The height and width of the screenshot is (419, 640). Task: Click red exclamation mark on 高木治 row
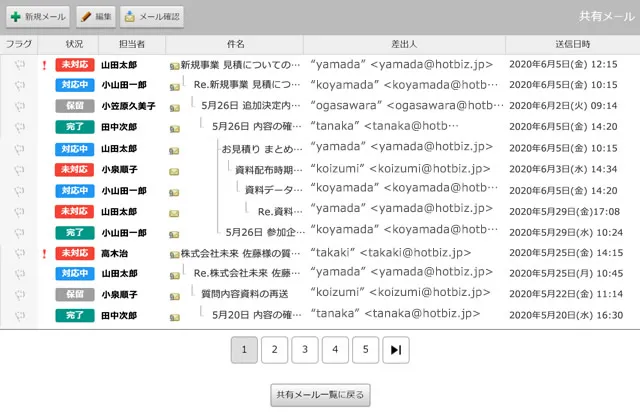coord(44,254)
